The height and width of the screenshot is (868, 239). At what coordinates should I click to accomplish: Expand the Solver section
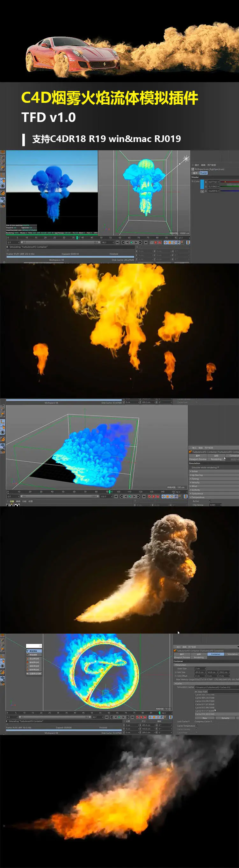point(214,472)
